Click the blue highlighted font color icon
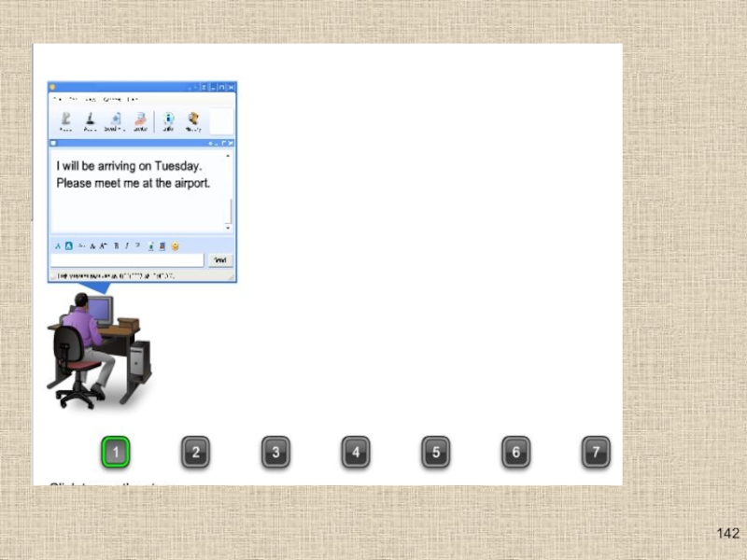Viewport: 747px width, 560px height. click(68, 245)
